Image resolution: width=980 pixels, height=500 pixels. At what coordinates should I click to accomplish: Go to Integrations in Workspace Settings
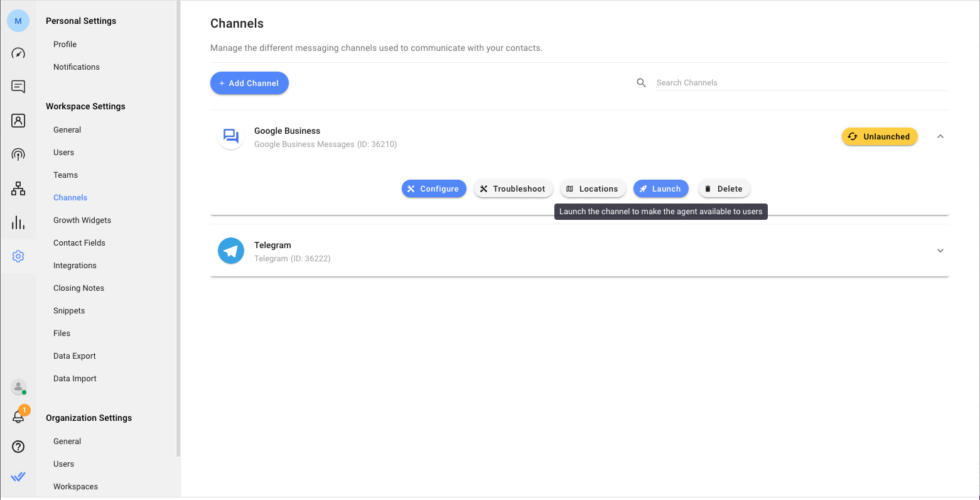(x=75, y=266)
